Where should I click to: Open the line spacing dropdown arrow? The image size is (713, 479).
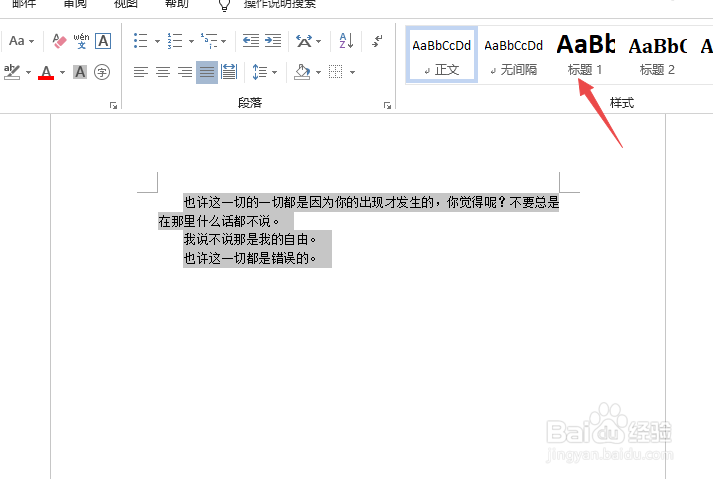point(274,72)
